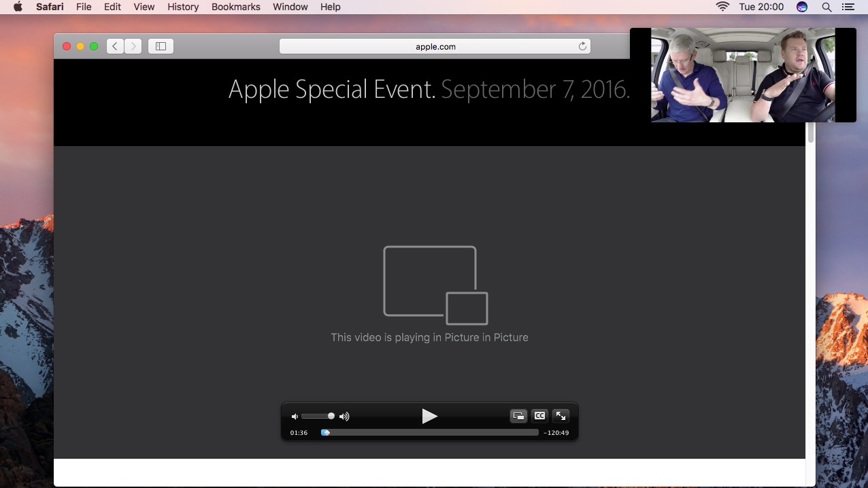The image size is (868, 488).
Task: Open Wi-Fi status menu
Action: point(722,7)
